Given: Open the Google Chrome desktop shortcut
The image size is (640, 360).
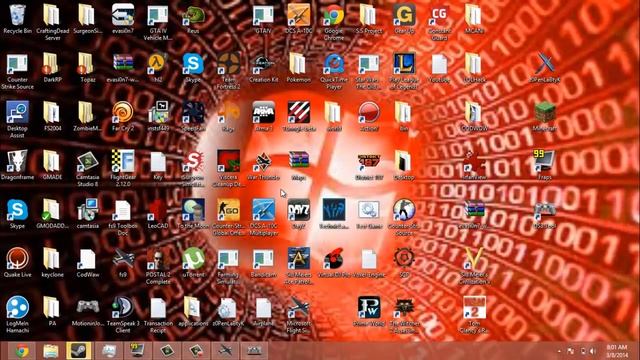Looking at the screenshot, I should (x=334, y=22).
